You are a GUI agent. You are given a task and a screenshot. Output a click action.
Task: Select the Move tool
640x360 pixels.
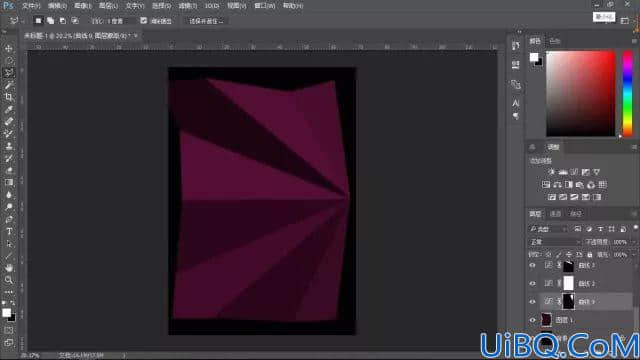tap(9, 49)
